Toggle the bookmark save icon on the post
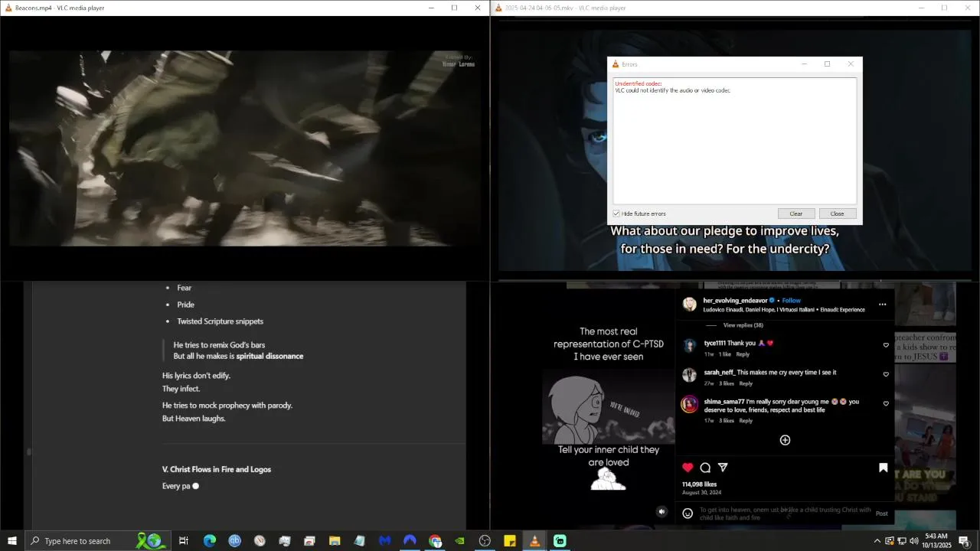Image resolution: width=980 pixels, height=551 pixels. tap(883, 468)
